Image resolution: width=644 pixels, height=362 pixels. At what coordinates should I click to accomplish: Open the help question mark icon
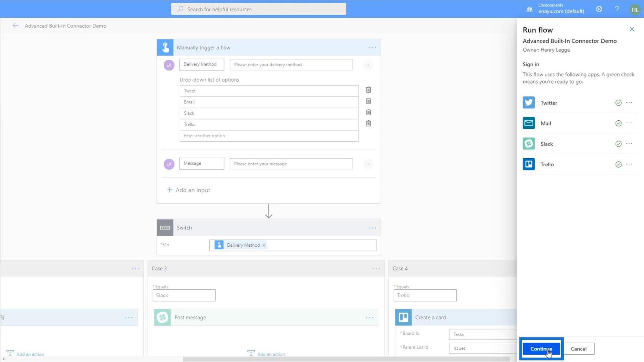click(x=617, y=9)
